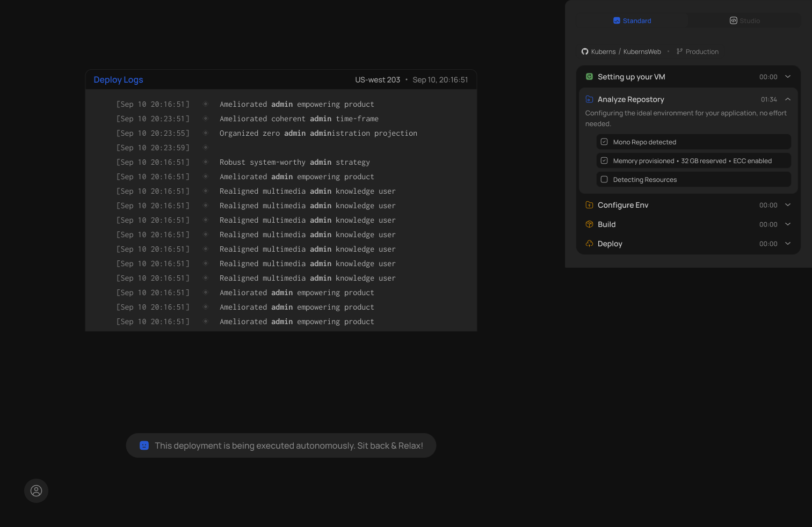Click the Analyze Repostory folder icon

coord(589,99)
